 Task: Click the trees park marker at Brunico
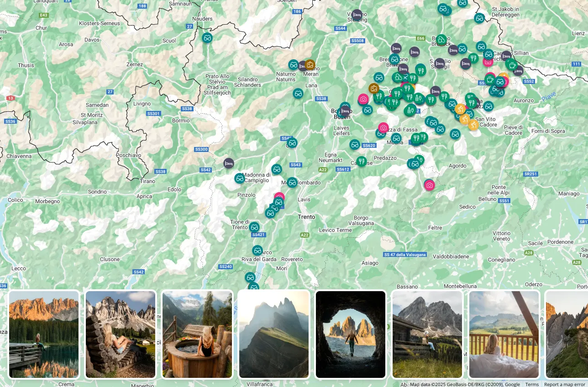pyautogui.click(x=441, y=40)
